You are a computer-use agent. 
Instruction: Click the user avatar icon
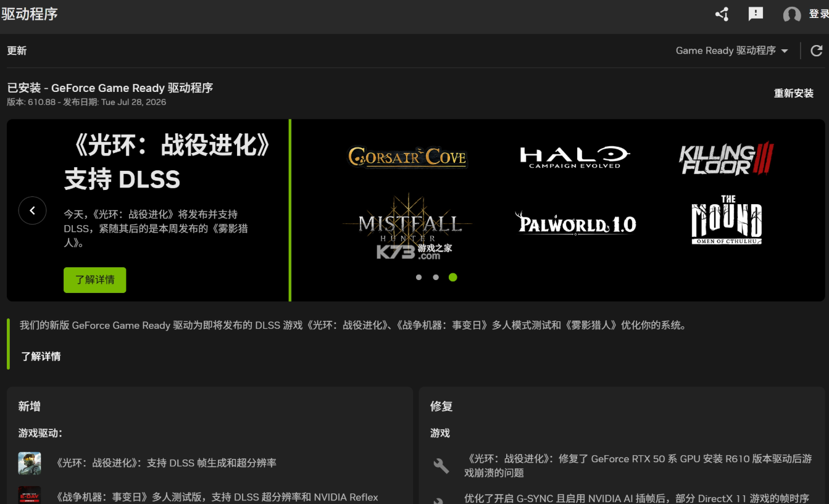792,15
